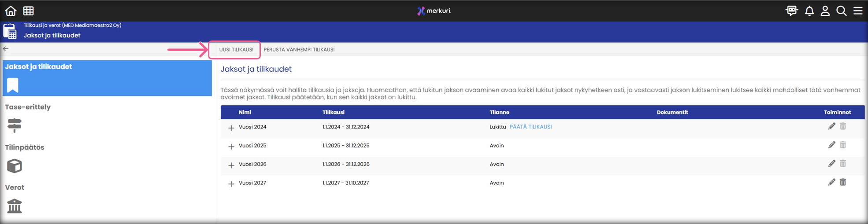The width and height of the screenshot is (868, 224).
Task: Open the hamburger main menu
Action: (x=858, y=11)
